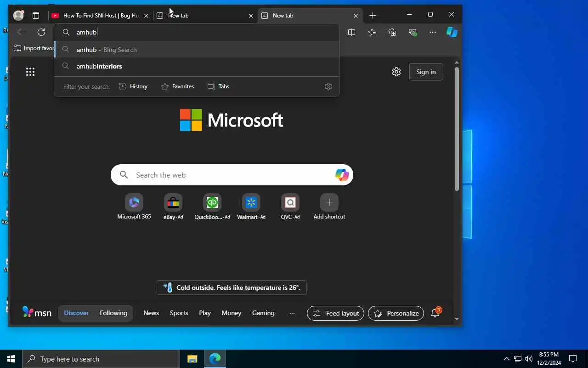
Task: Click the magnifier icon in search box
Action: [124, 175]
